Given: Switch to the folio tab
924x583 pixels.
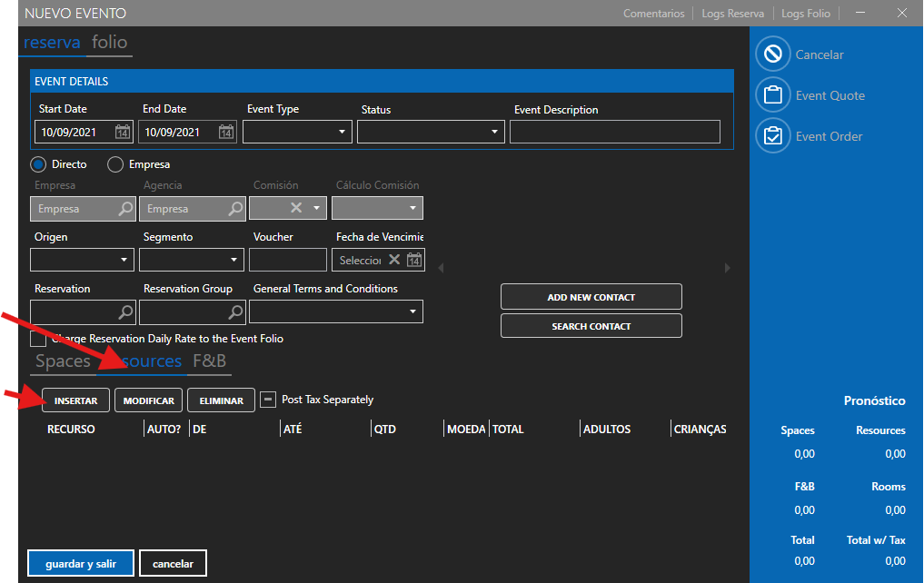Looking at the screenshot, I should coord(110,43).
